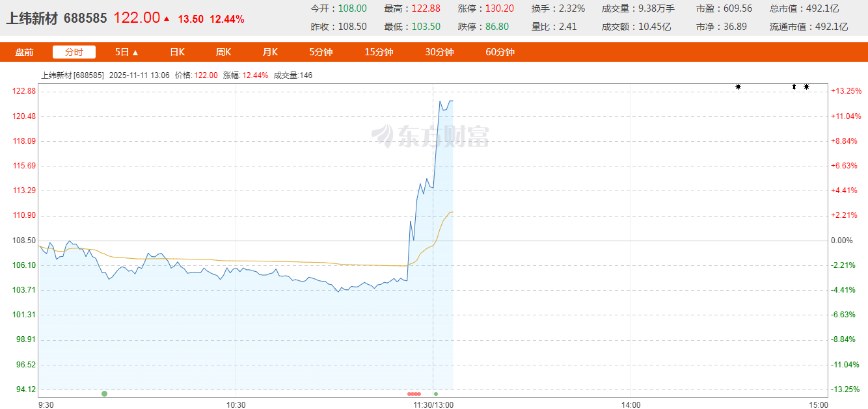Click the first red dot event marker
The image size is (868, 409).
click(409, 394)
